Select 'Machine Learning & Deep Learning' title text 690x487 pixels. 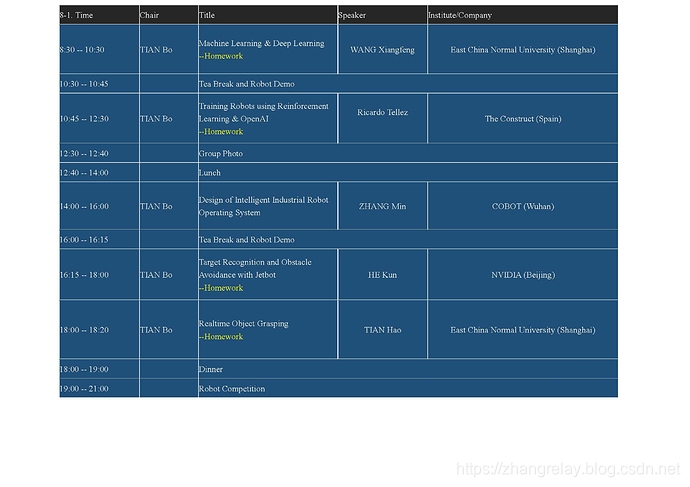(x=261, y=43)
